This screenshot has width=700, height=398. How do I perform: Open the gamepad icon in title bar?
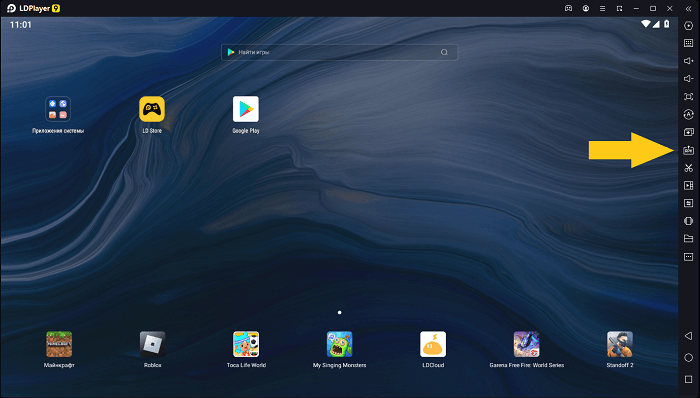(568, 8)
